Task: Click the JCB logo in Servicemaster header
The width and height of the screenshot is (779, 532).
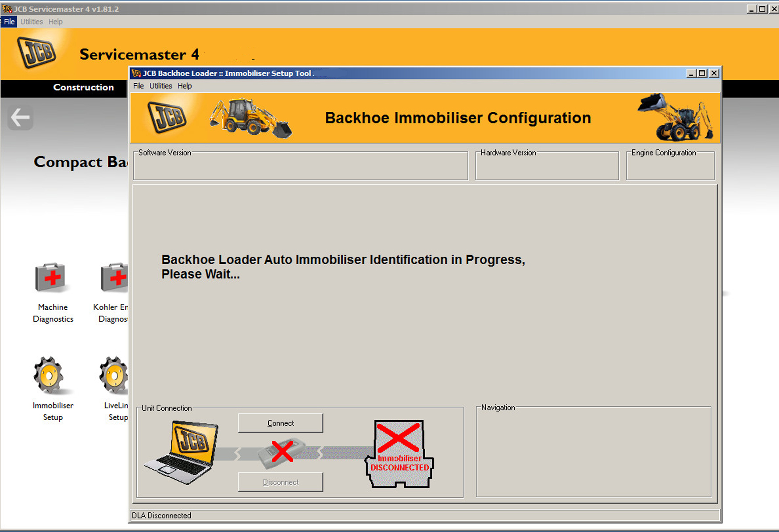Action: point(37,53)
